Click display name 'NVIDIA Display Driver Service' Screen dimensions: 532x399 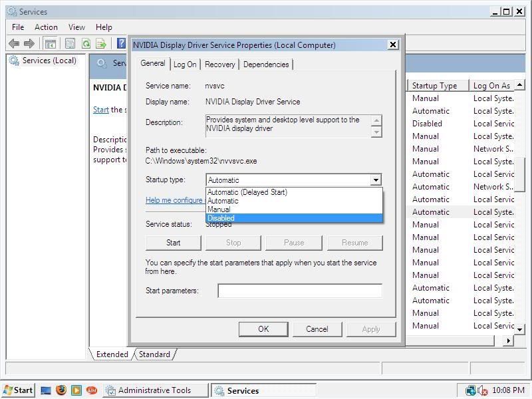pos(253,102)
